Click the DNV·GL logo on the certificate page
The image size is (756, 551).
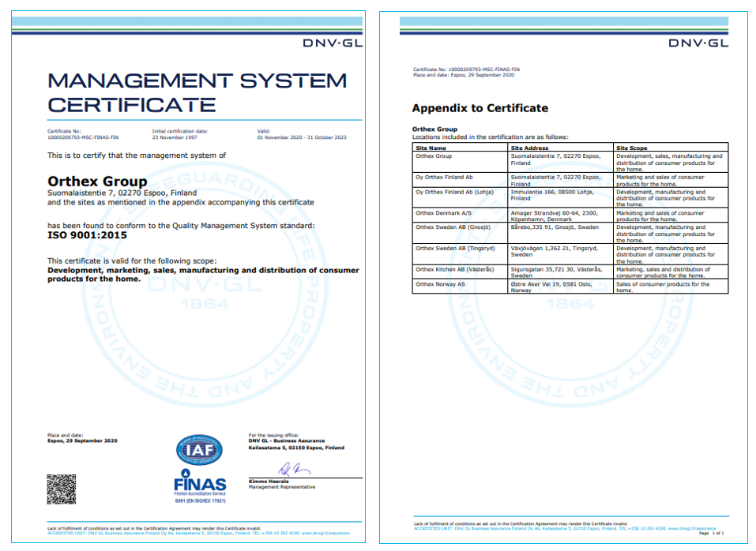coord(333,43)
